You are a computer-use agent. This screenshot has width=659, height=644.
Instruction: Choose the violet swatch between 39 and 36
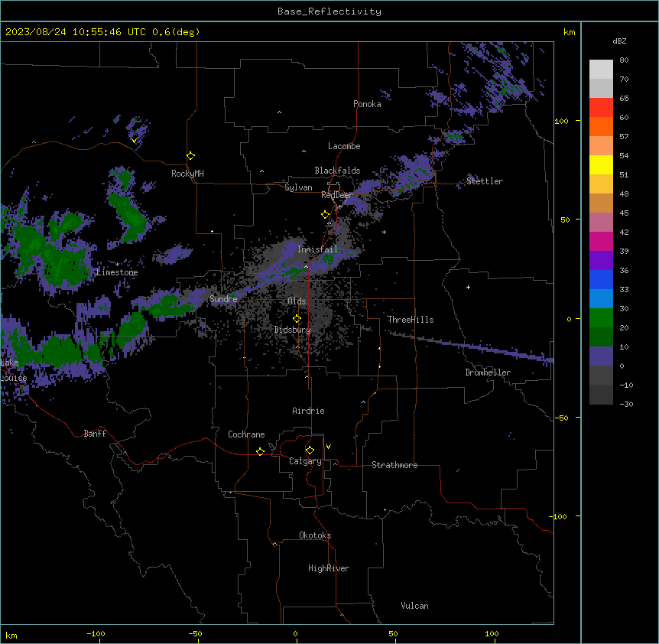click(601, 261)
